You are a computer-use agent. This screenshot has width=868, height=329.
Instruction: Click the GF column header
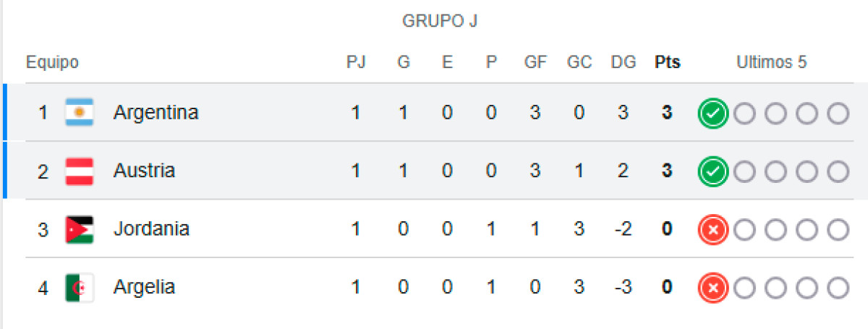(x=535, y=63)
